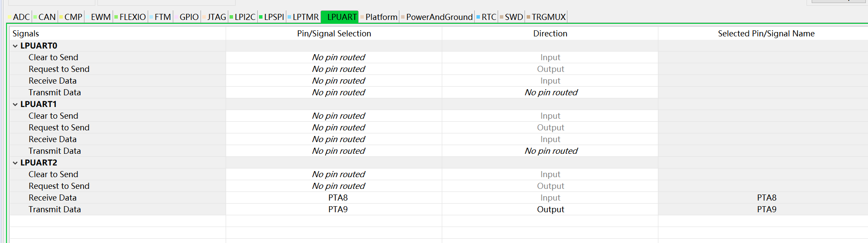This screenshot has height=243, width=868.
Task: Select LPUART1 Receive Data signal row
Action: coord(52,139)
